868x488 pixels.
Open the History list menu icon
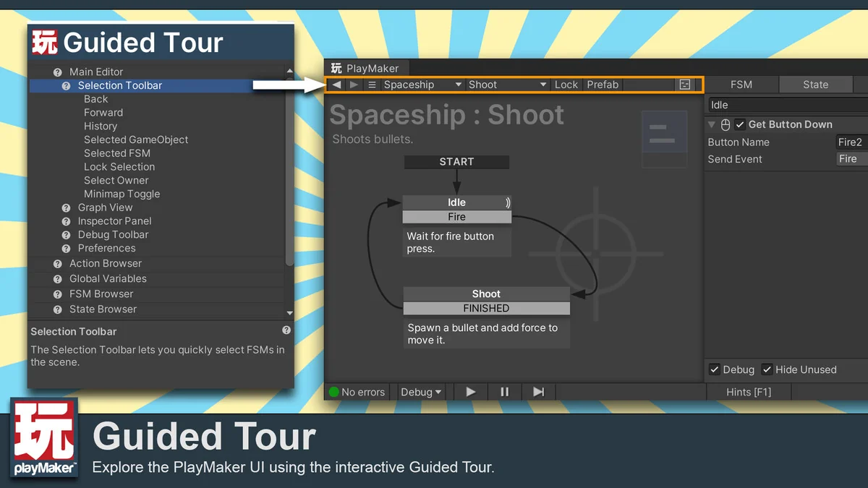click(372, 85)
